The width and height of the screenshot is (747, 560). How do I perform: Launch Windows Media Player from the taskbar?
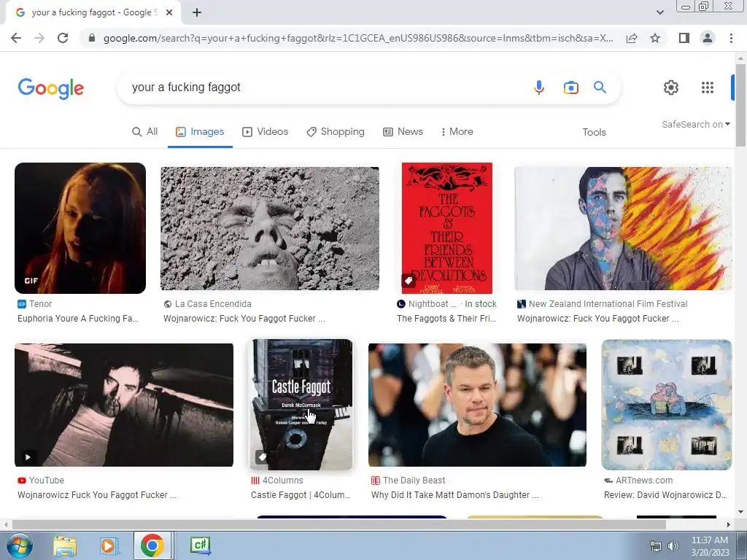[109, 545]
